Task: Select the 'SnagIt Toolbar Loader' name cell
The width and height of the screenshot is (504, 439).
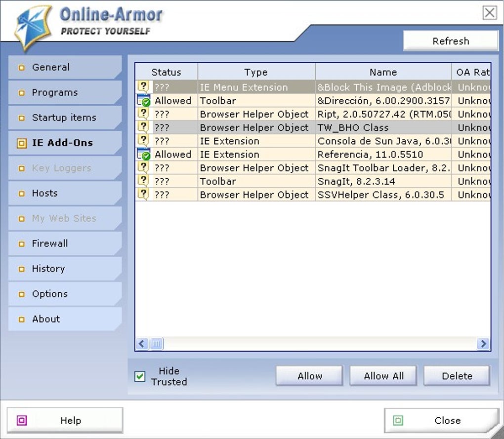Action: pos(383,167)
